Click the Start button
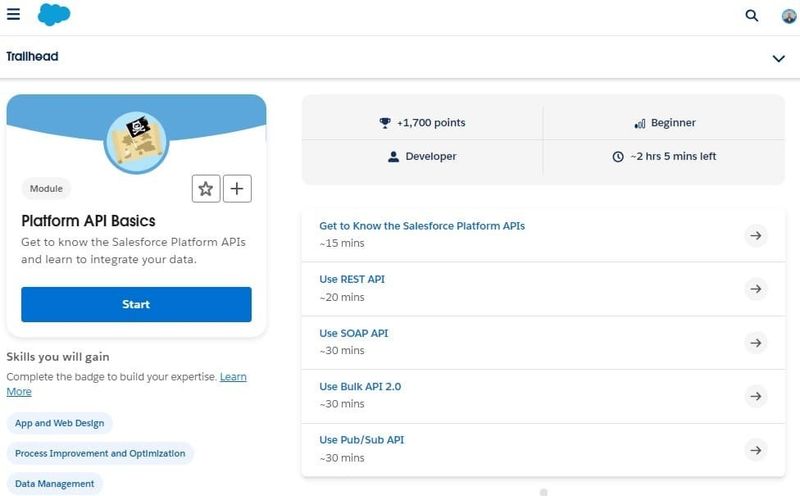800x496 pixels. (136, 304)
